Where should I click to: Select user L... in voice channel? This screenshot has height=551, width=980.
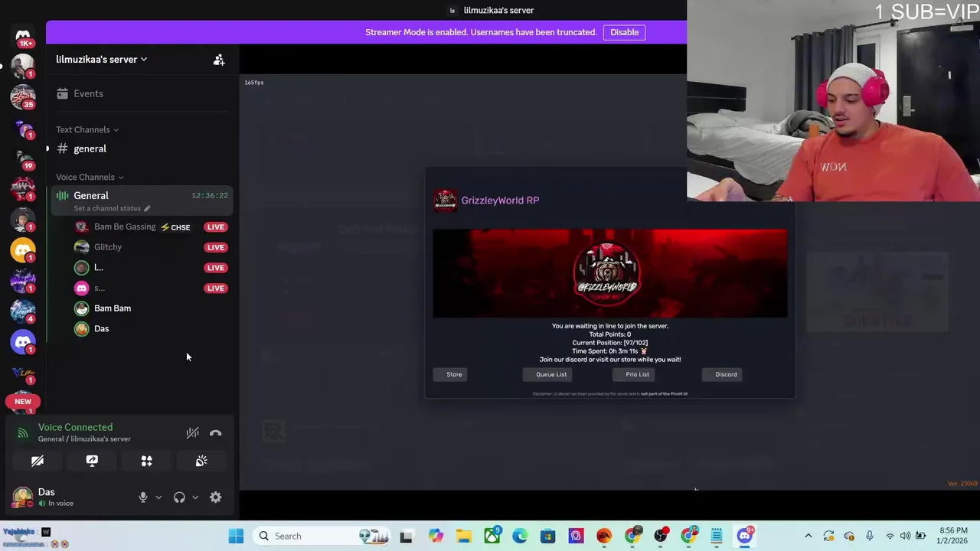[x=99, y=268]
